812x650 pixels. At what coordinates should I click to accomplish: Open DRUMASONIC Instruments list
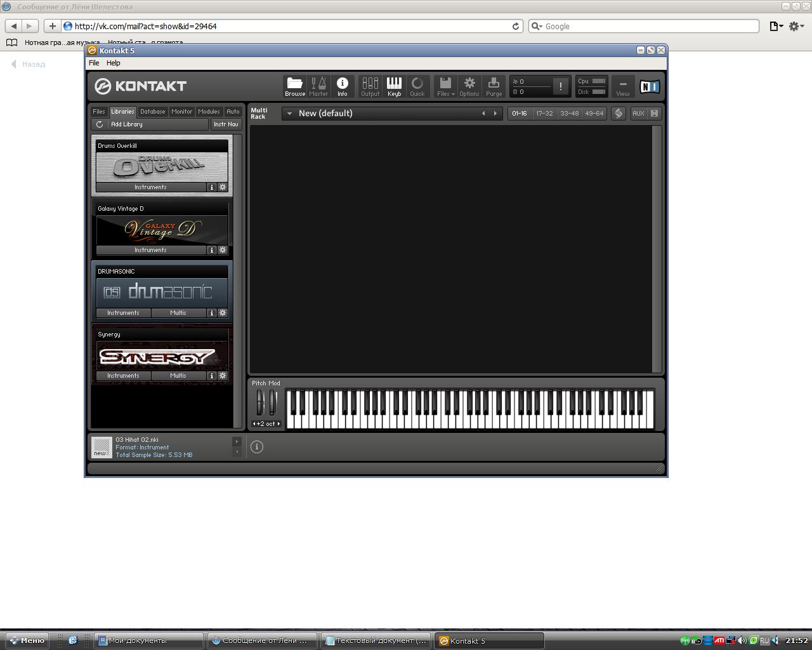[x=123, y=313]
